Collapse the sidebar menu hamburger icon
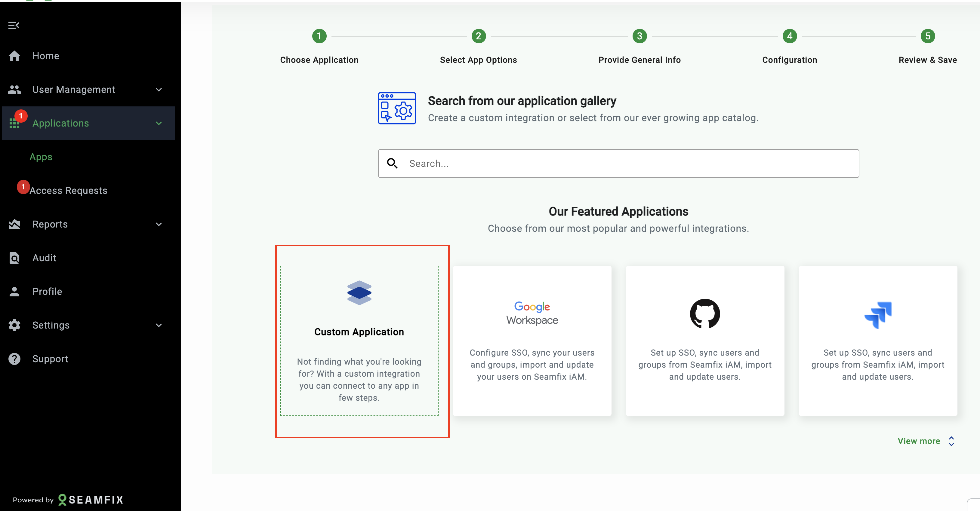 pos(14,25)
